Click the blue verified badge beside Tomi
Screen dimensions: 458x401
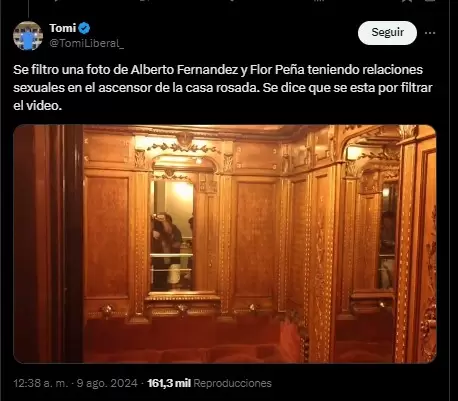84,28
